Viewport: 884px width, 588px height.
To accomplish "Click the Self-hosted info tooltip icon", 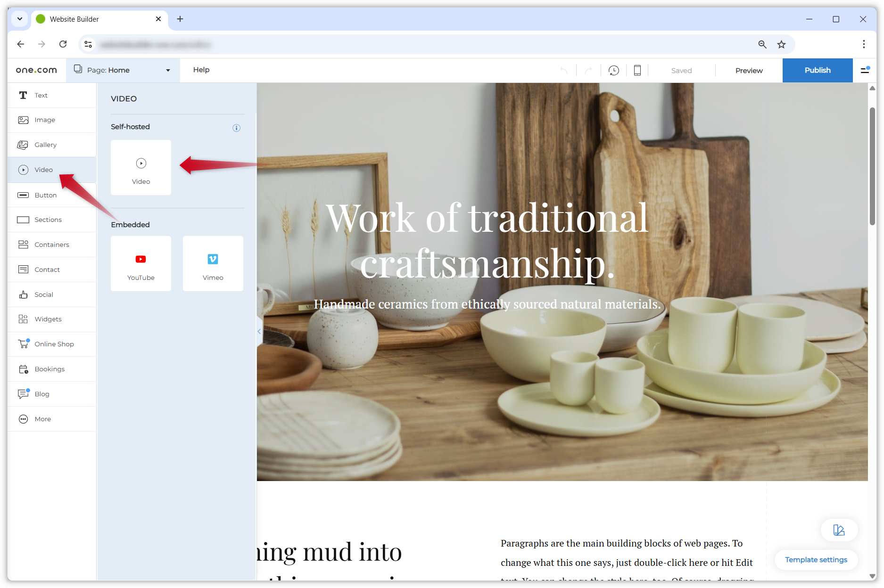I will click(x=236, y=127).
